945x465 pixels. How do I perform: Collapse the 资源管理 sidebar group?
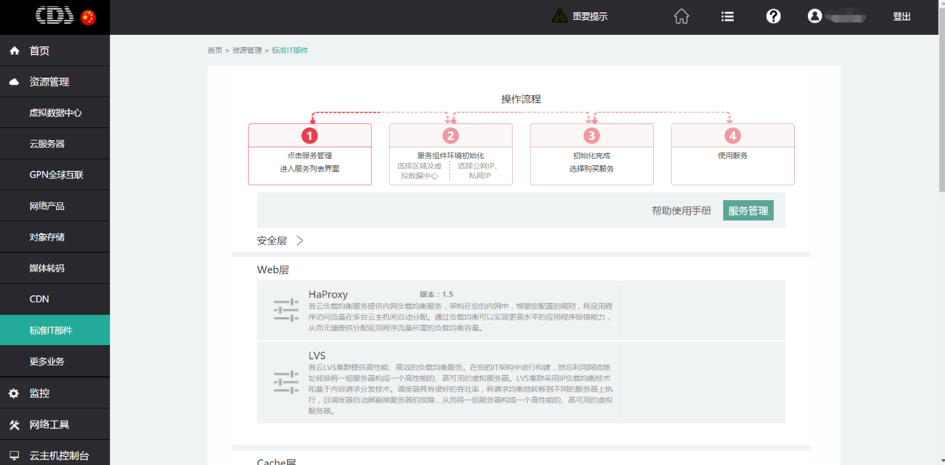pyautogui.click(x=55, y=82)
